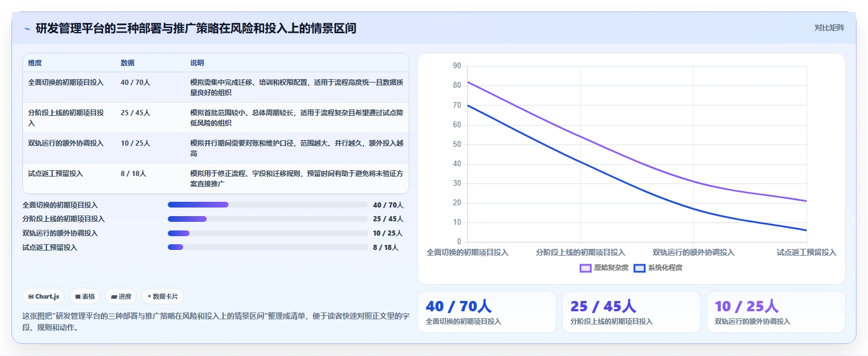Click chart x-axis label 分阶段上线的初期项目投入
868x356 pixels.
pos(581,252)
